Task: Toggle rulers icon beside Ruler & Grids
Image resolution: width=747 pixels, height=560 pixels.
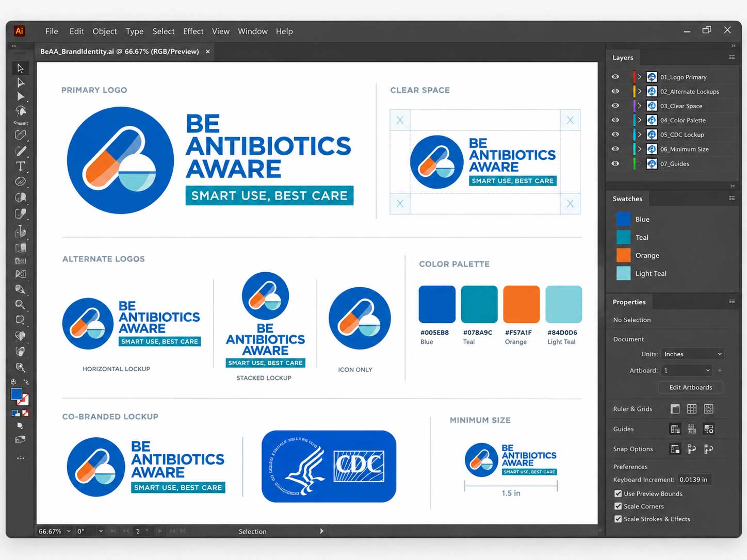Action: pos(675,409)
